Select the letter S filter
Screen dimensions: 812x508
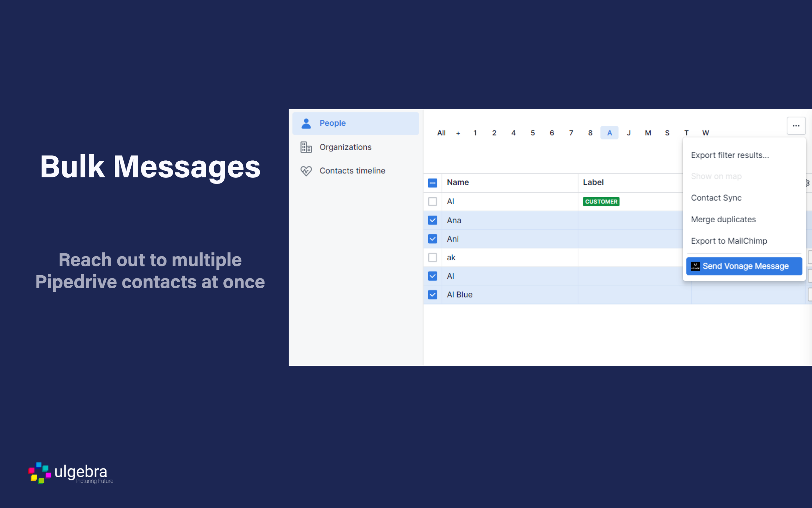667,133
